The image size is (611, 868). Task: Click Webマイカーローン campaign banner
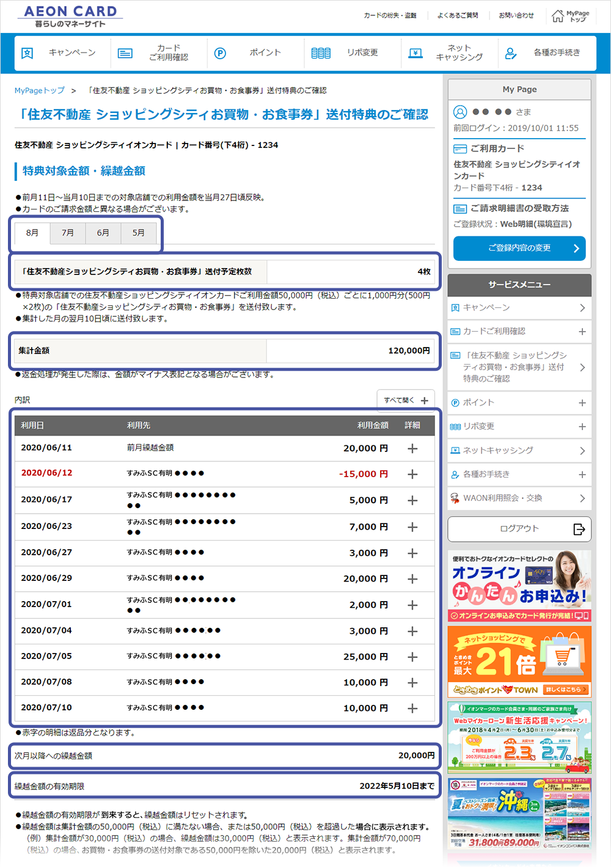tap(519, 737)
